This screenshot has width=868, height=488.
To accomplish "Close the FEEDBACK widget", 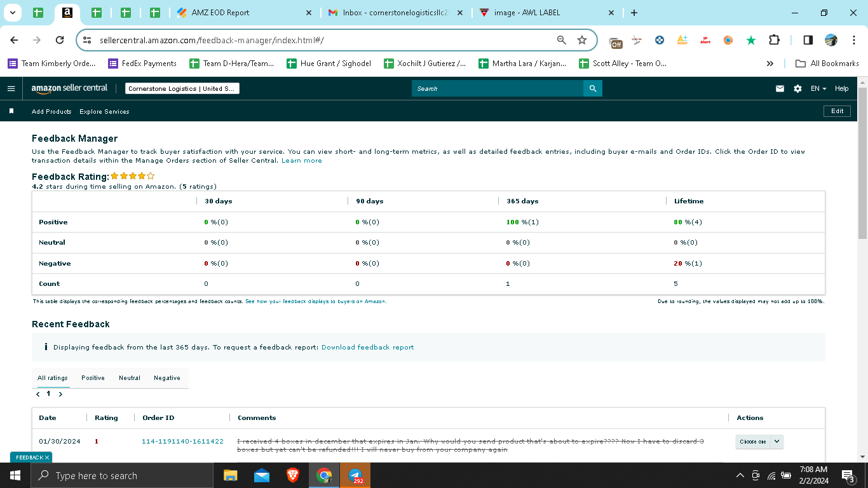I will click(x=47, y=457).
